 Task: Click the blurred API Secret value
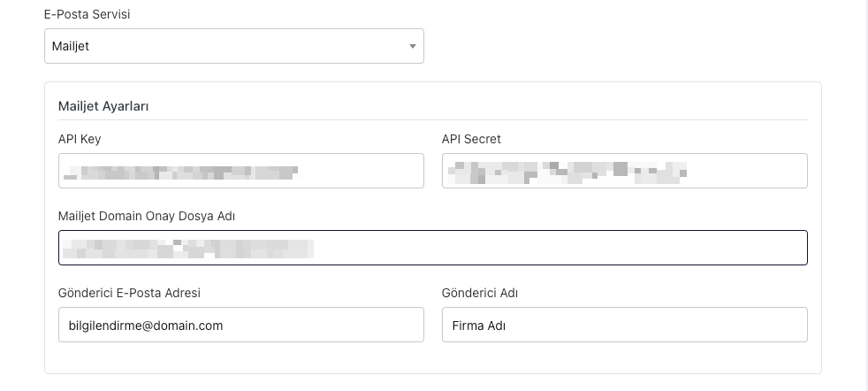566,171
